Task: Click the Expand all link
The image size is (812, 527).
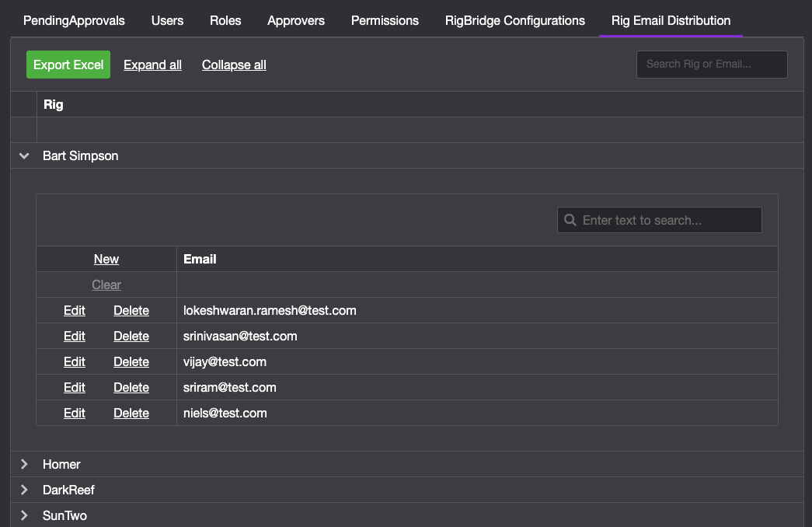Action: (152, 65)
